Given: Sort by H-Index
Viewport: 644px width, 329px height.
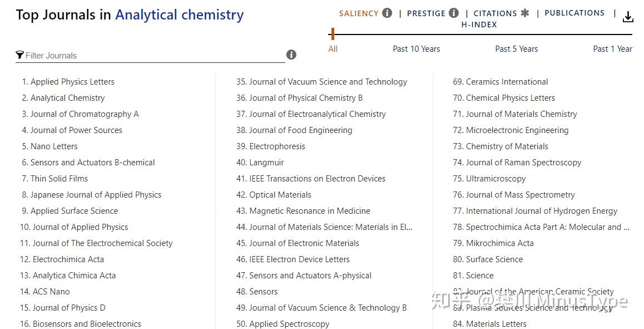Looking at the screenshot, I should (479, 24).
